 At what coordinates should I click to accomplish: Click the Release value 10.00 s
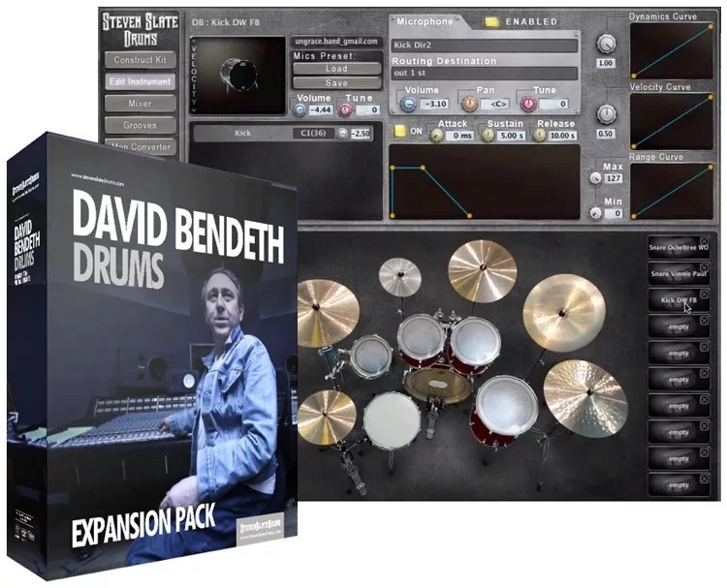tap(562, 136)
